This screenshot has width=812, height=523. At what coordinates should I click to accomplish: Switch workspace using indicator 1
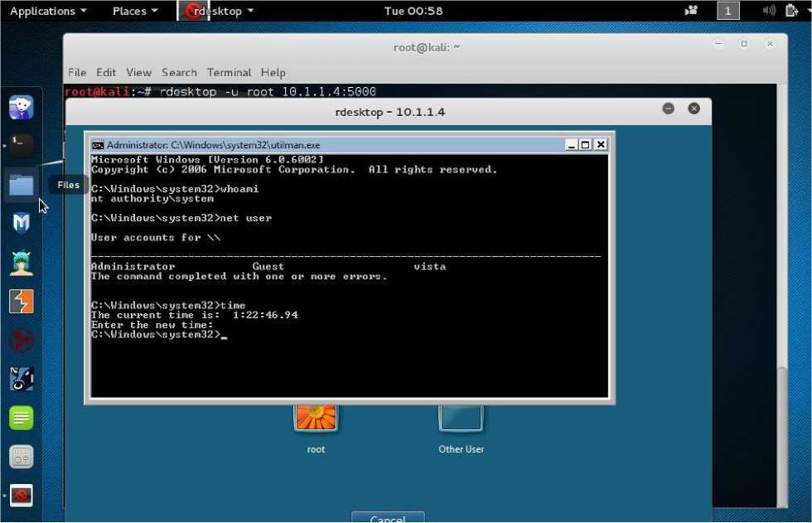pos(727,10)
